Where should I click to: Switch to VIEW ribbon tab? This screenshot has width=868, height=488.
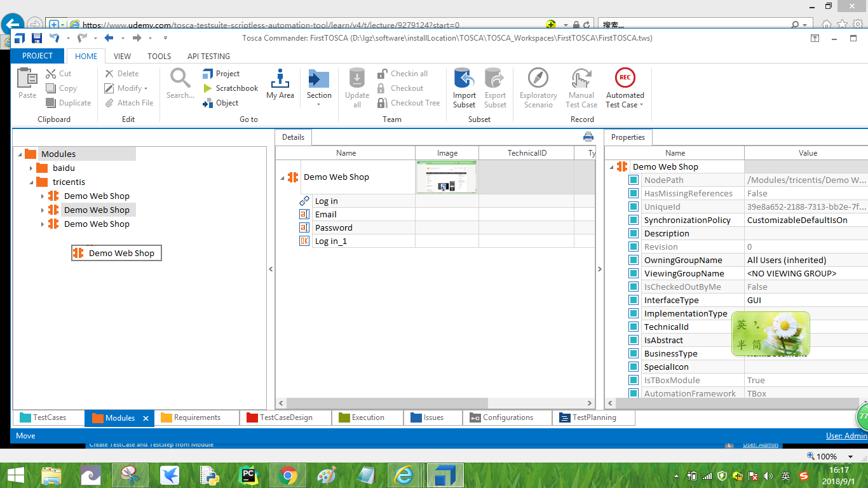pos(122,56)
